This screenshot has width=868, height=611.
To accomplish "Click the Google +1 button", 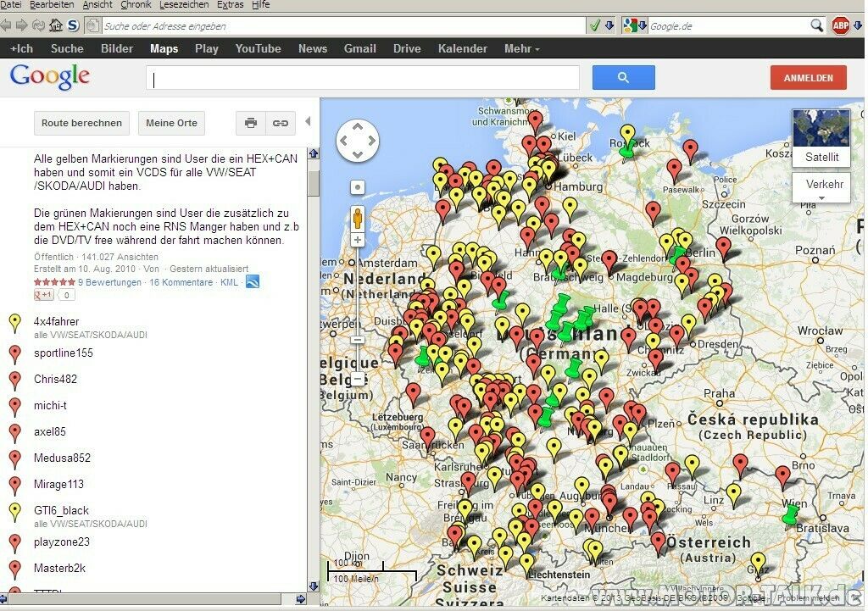I will pyautogui.click(x=44, y=295).
